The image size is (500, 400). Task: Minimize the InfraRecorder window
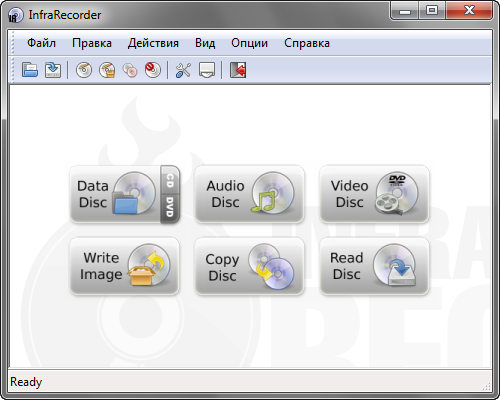pyautogui.click(x=405, y=11)
